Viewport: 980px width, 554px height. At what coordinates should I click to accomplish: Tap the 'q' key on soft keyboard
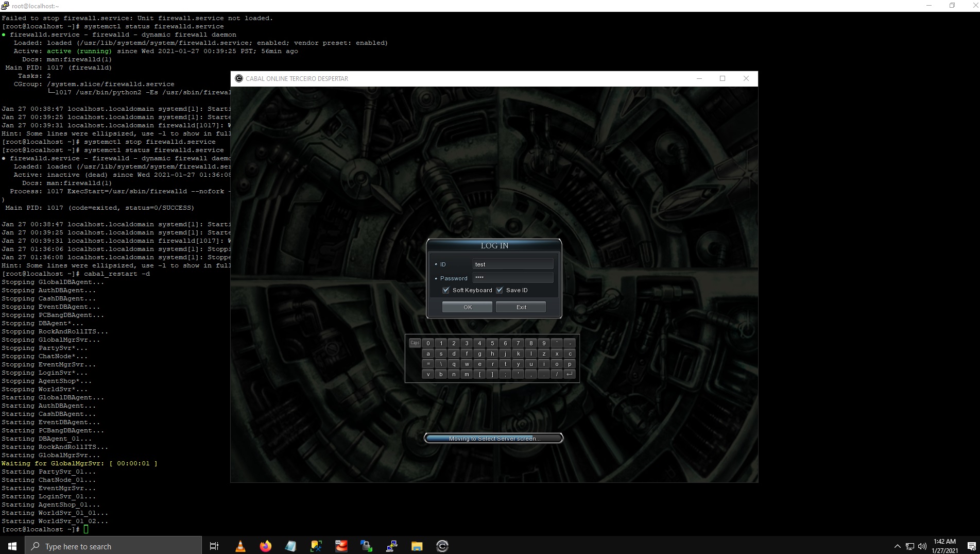tap(454, 364)
